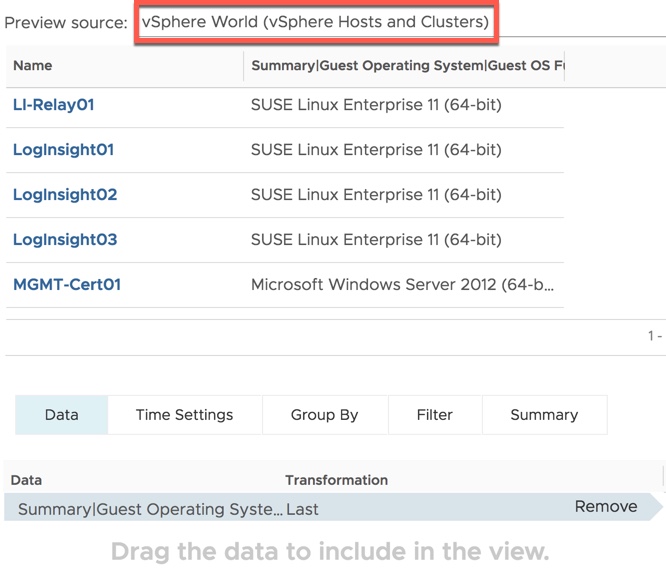The width and height of the screenshot is (666, 579).
Task: Select the LI-Relay01 SUSE Linux Enterprise cell
Action: point(376,105)
